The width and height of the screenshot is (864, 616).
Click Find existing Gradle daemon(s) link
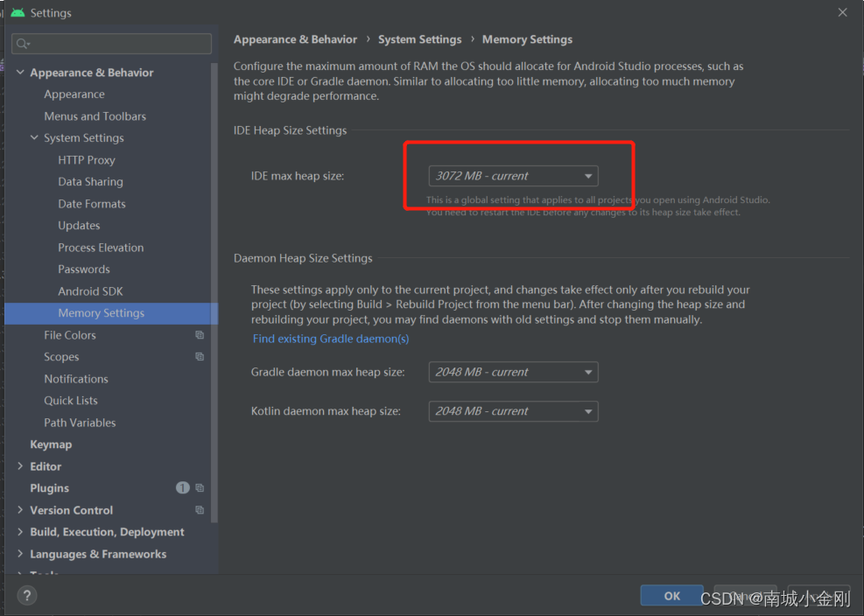331,339
